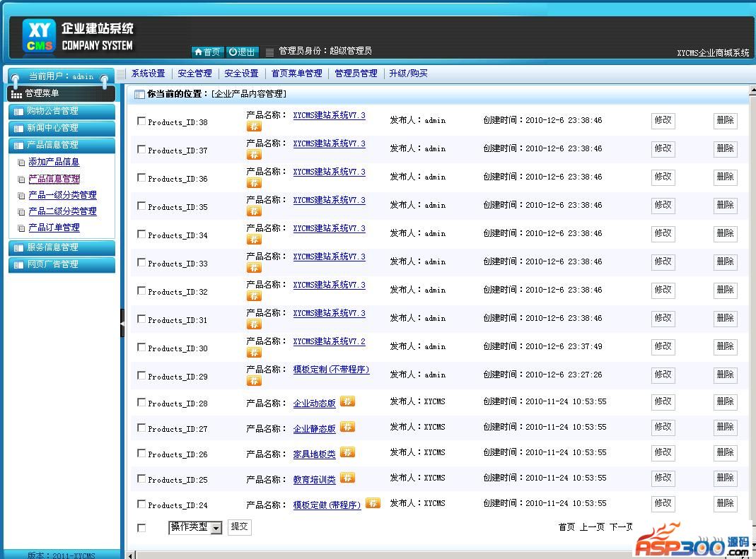Click the icon beside 管理菜单 header
Screen dimensions: 756x559
[16, 93]
